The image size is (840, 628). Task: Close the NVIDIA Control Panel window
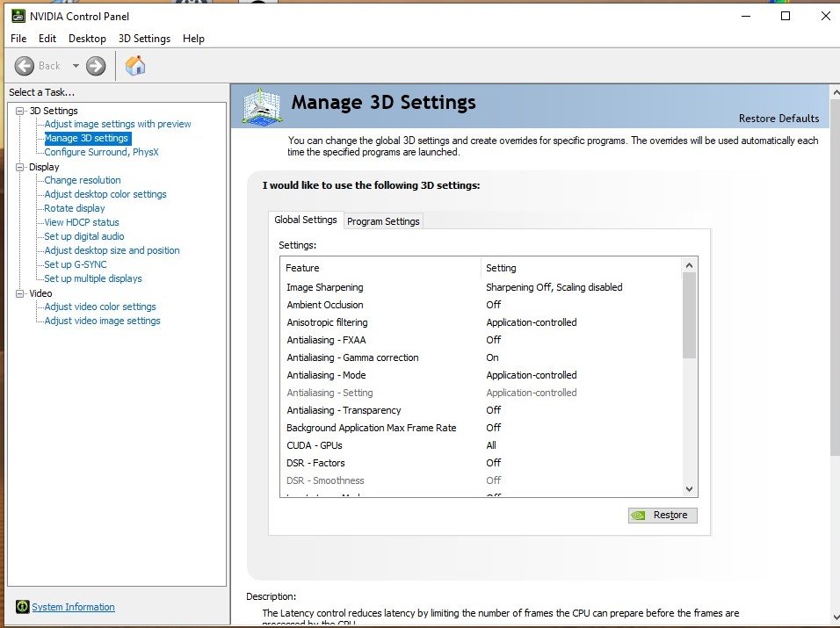(826, 16)
